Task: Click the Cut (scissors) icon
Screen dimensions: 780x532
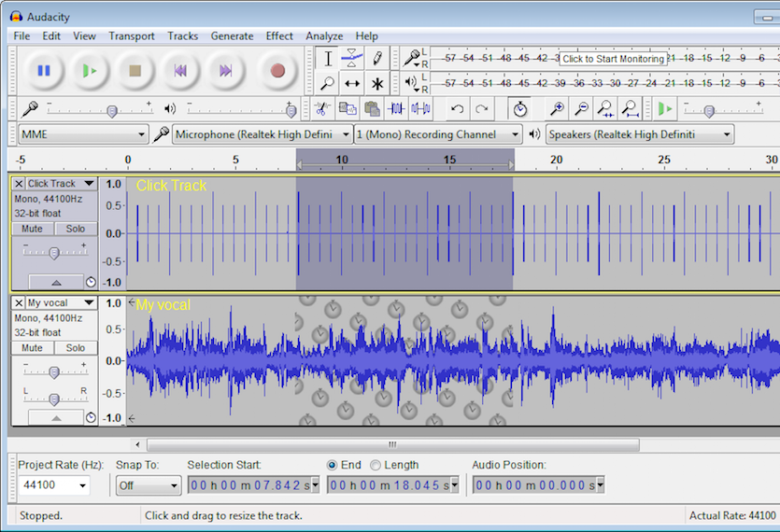Action: [x=322, y=108]
